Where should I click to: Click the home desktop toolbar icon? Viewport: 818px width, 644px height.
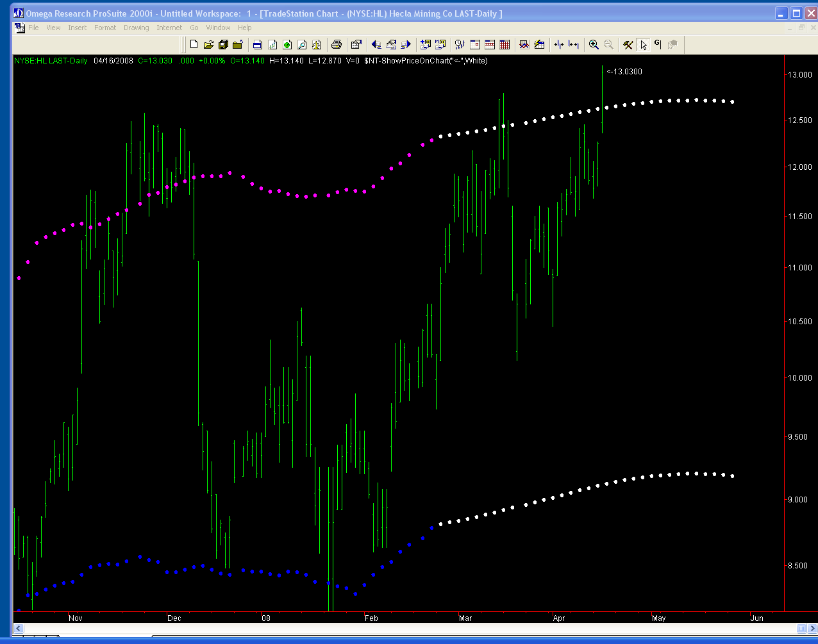click(391, 44)
